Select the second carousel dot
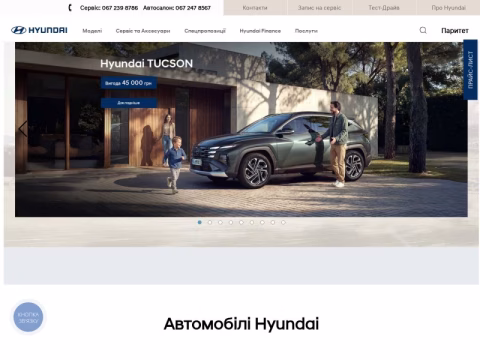The image size is (480, 360). coord(210,222)
